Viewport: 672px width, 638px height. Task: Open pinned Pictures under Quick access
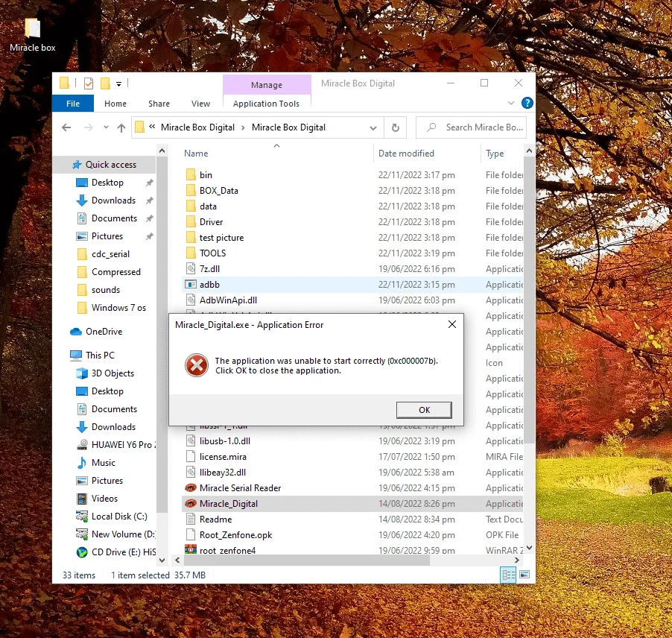tap(107, 236)
